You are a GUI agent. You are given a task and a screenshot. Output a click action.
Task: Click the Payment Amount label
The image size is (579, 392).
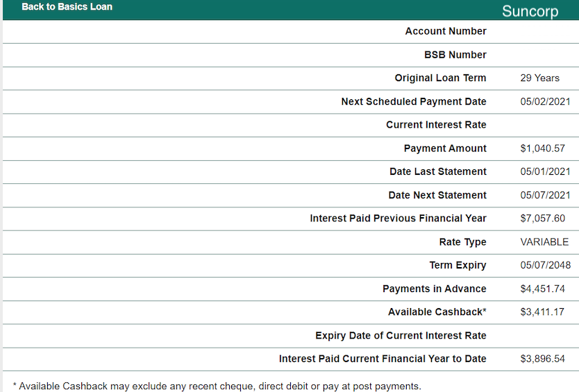point(445,148)
